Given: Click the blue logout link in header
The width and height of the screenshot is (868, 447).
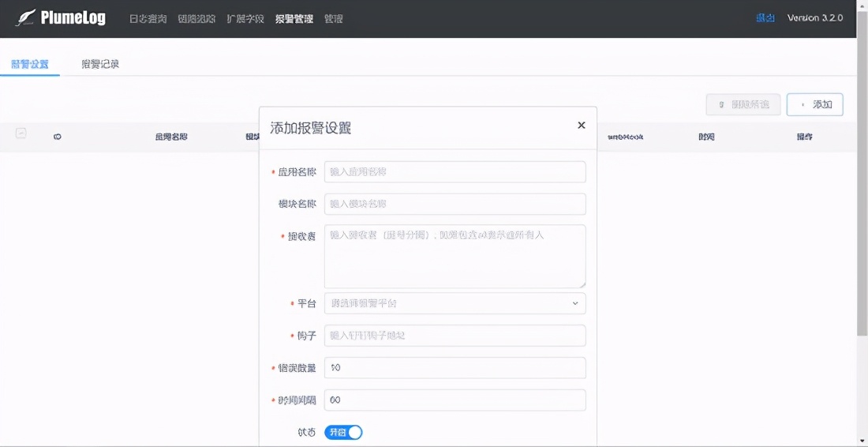Looking at the screenshot, I should click(765, 18).
